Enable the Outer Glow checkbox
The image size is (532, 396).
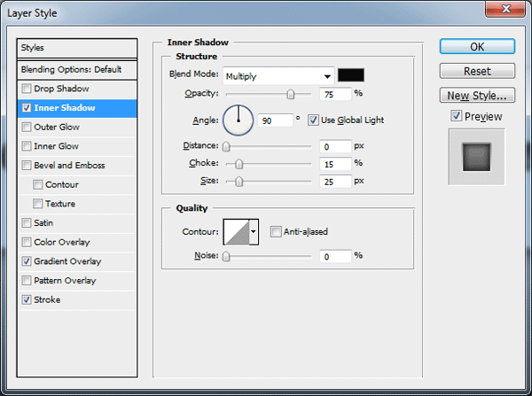(x=27, y=128)
